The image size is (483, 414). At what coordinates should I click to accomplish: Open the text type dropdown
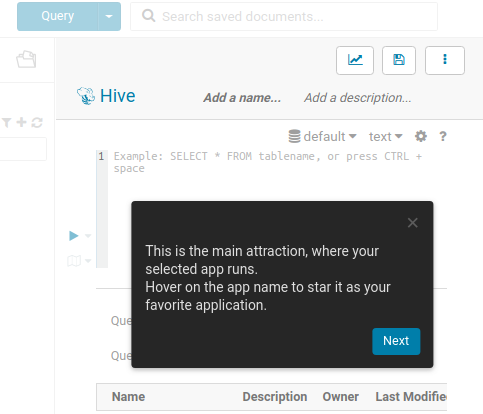385,136
